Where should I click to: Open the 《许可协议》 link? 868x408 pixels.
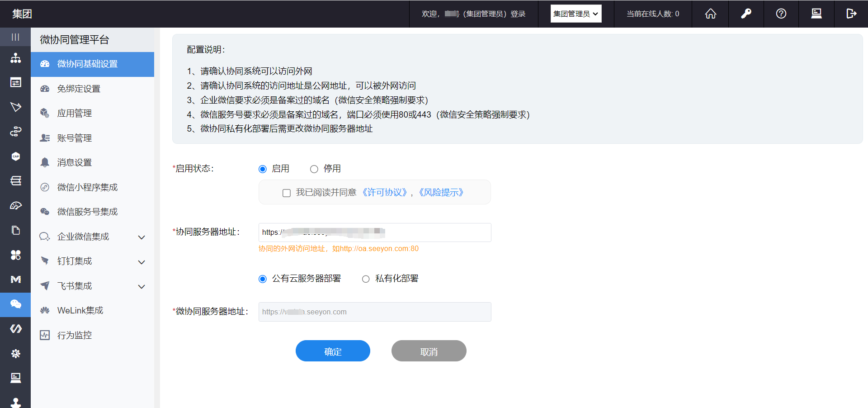385,193
